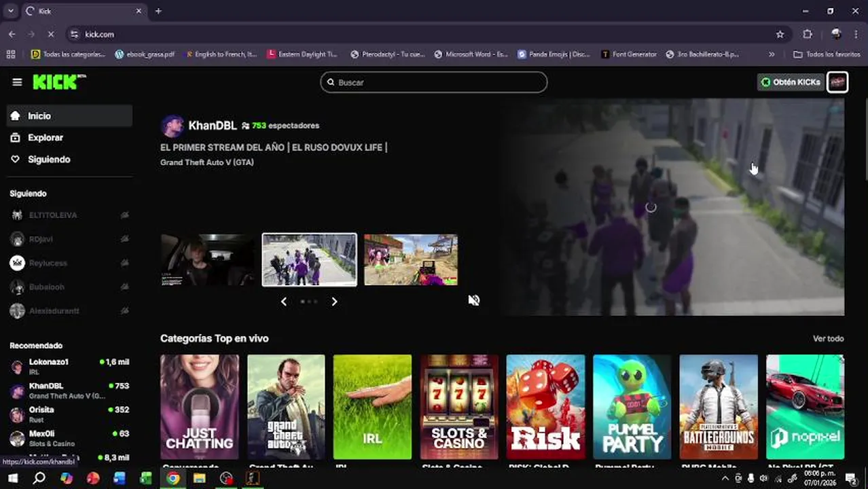Open the Windows Start menu

pyautogui.click(x=12, y=478)
